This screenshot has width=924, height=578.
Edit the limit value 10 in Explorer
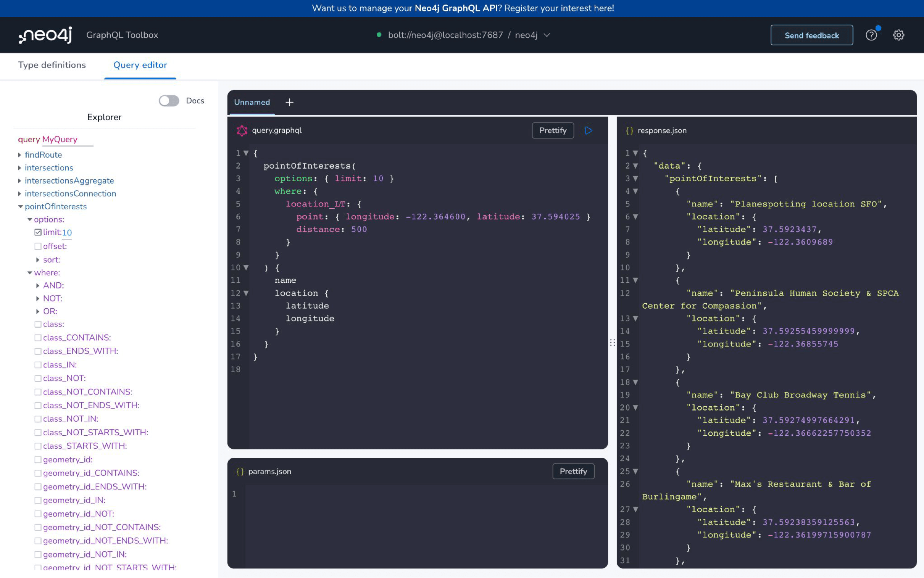pos(67,232)
